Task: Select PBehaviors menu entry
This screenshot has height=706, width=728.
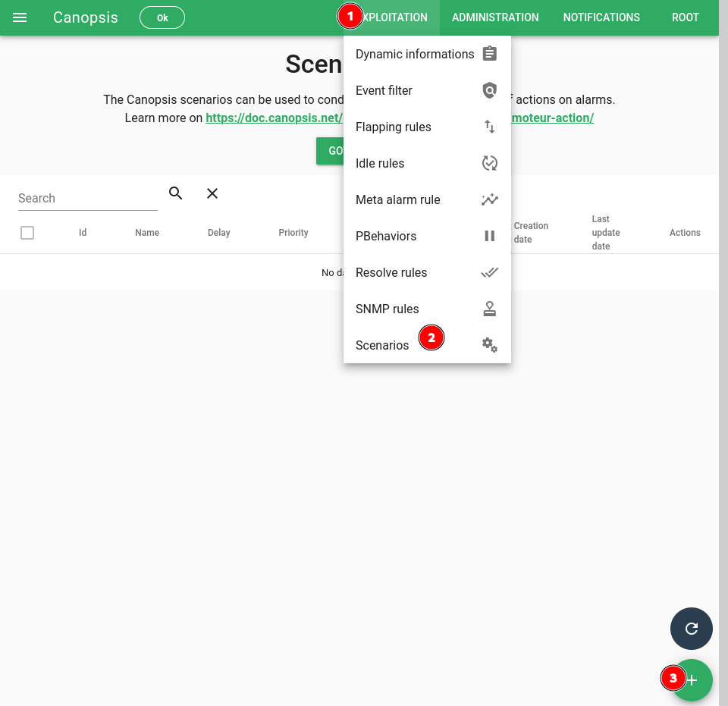Action: (x=427, y=236)
